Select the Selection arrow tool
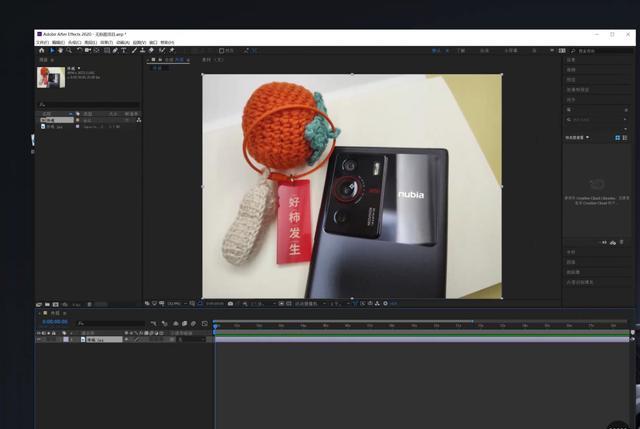 [x=50, y=50]
